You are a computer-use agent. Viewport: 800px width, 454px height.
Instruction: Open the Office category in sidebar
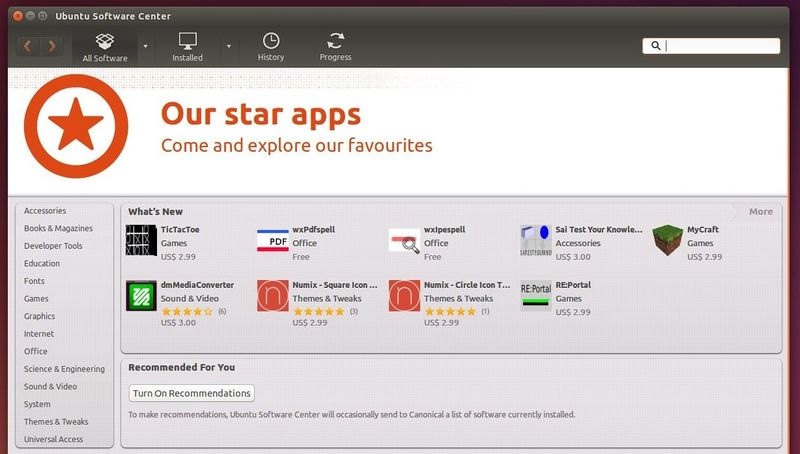tap(36, 351)
